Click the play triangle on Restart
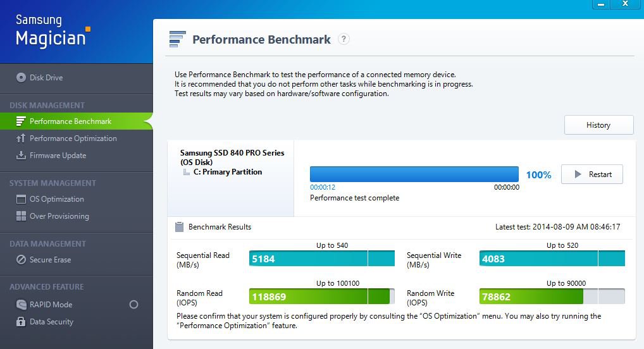The height and width of the screenshot is (349, 644). click(x=578, y=174)
